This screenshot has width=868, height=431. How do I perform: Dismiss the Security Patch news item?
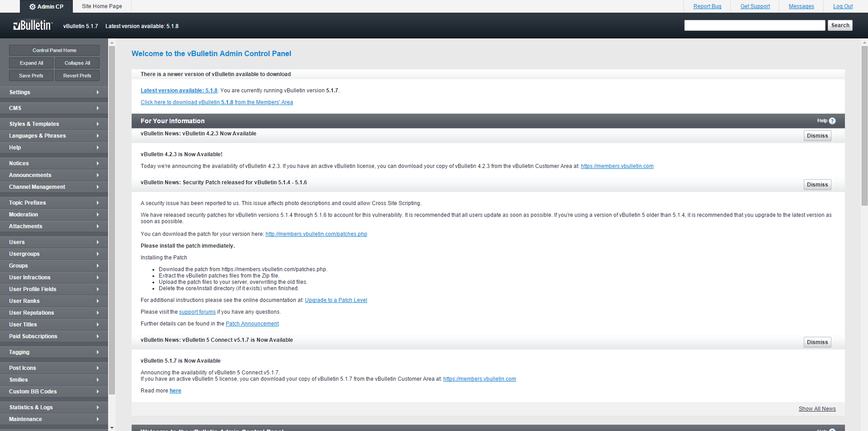(x=817, y=185)
